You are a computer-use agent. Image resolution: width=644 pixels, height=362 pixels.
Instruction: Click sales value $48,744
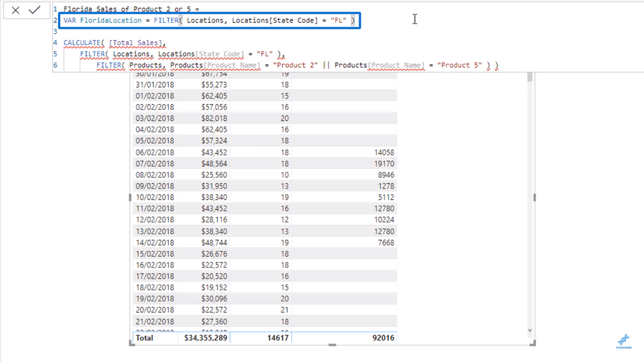point(214,243)
